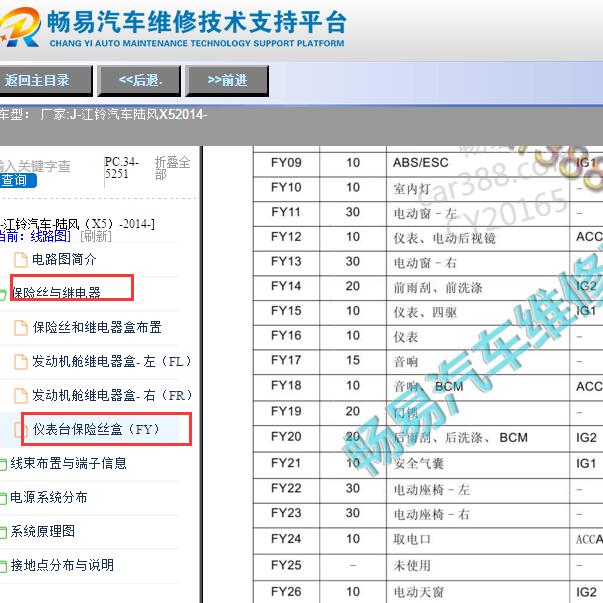Click the 仪表、四驱 description cell
Image resolution: width=603 pixels, height=603 pixels.
pyautogui.click(x=478, y=312)
